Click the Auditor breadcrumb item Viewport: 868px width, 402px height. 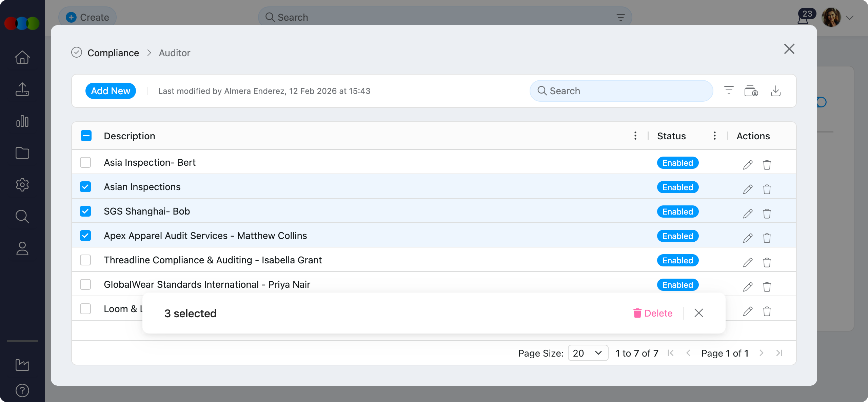(x=175, y=53)
